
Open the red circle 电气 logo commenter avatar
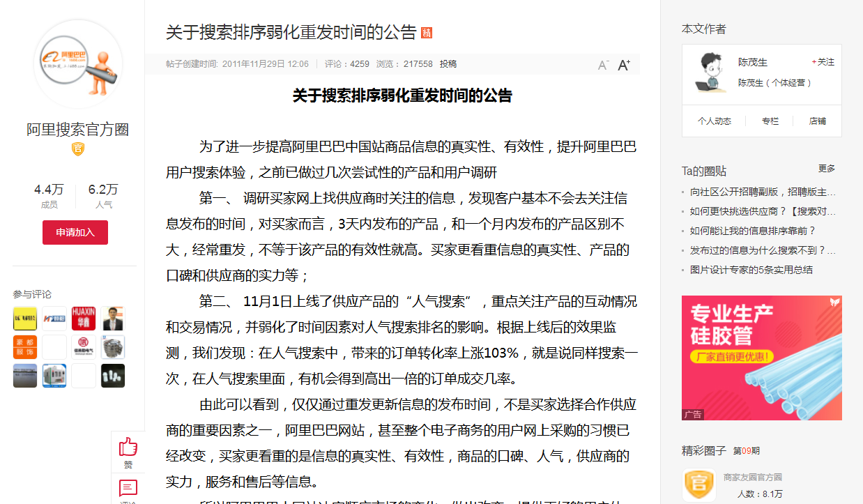[84, 347]
